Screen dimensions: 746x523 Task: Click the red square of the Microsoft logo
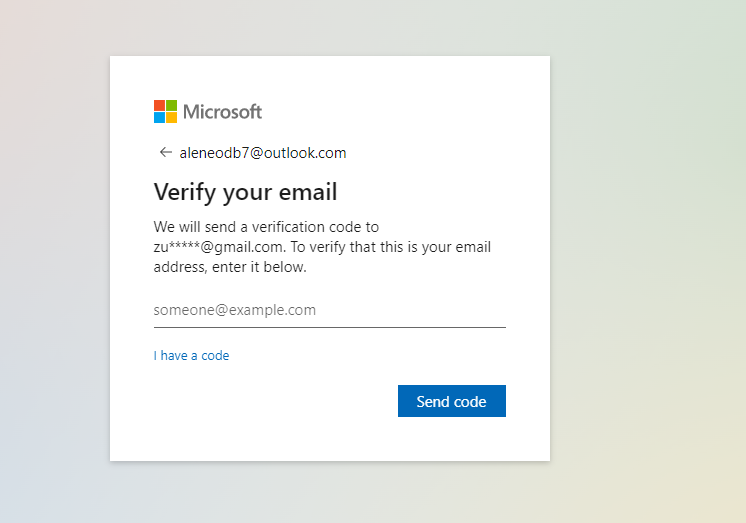159,105
